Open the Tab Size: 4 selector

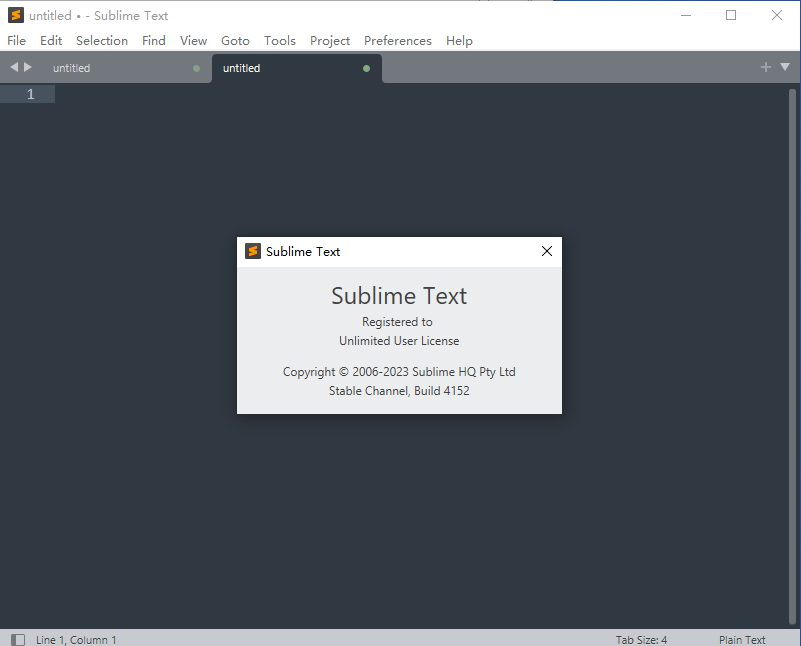click(x=641, y=639)
